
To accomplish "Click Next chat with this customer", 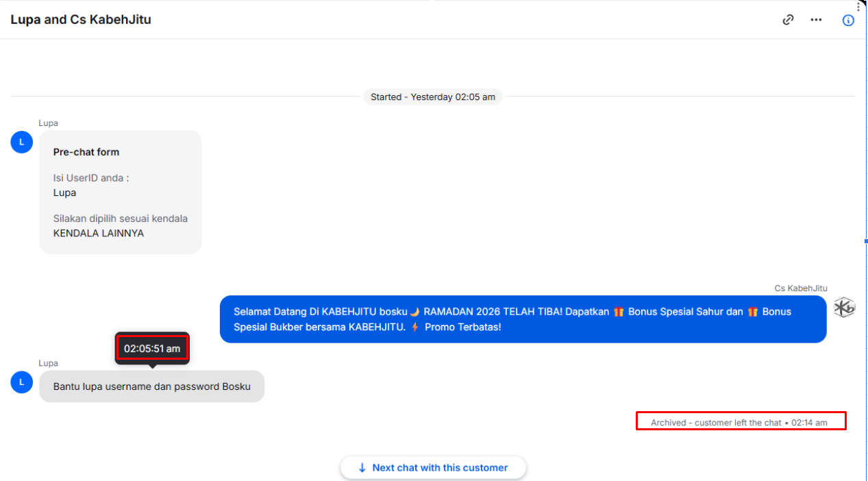I will click(433, 468).
